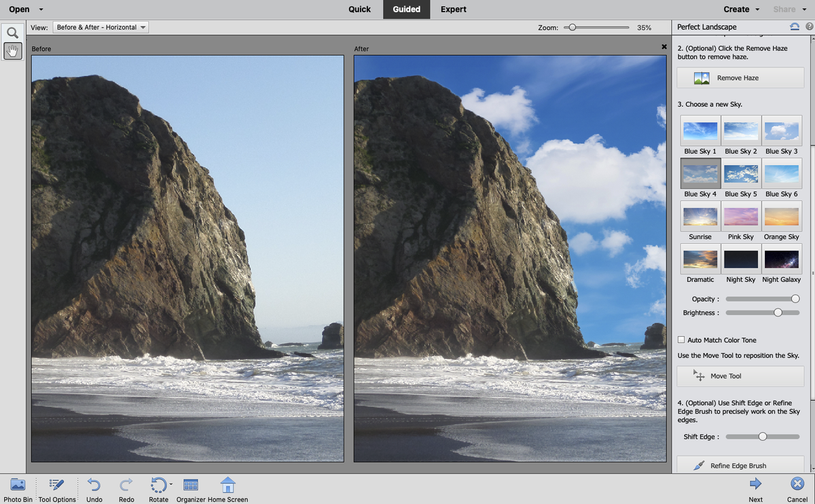Select the Zoom tool in the left toolbar
This screenshot has width=815, height=504.
[13, 32]
